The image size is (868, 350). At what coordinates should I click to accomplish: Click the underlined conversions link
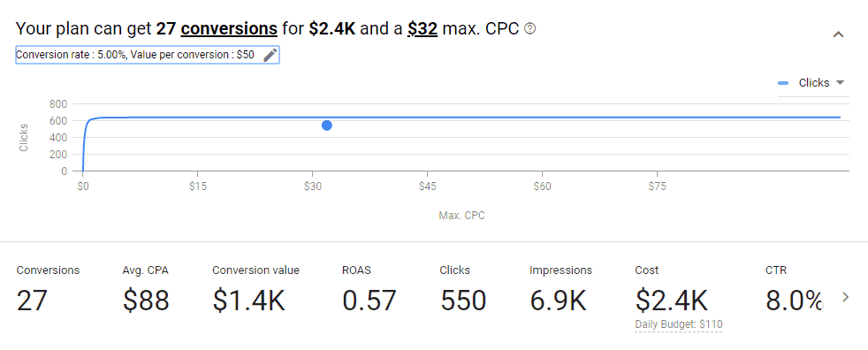[229, 28]
